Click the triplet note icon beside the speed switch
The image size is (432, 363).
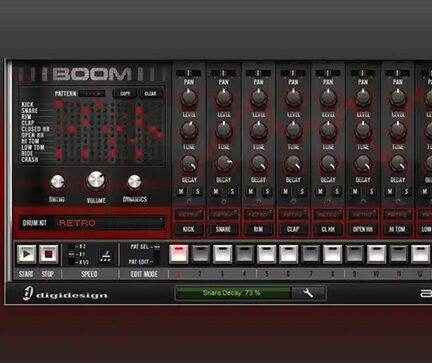click(105, 256)
